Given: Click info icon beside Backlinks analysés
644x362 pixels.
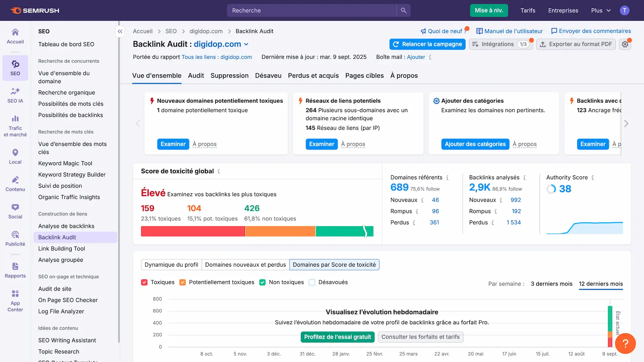Looking at the screenshot, I should 524,177.
